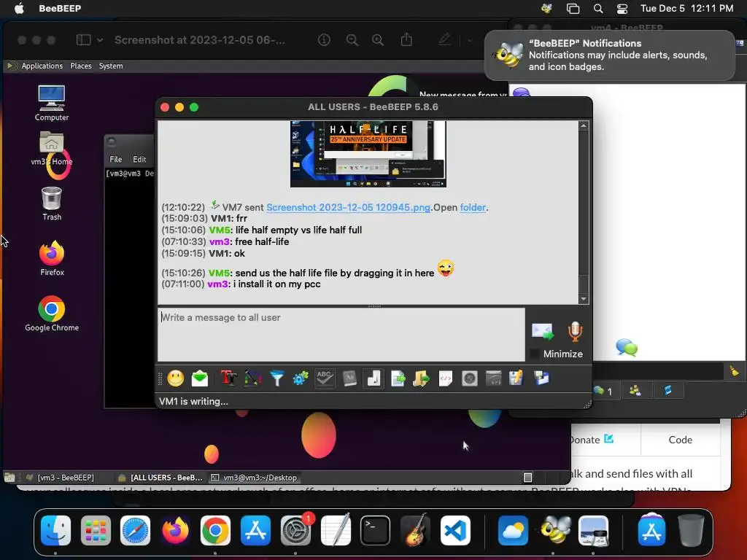The image size is (747, 560).
Task: Click the toolbar drag handle grip
Action: 160,378
